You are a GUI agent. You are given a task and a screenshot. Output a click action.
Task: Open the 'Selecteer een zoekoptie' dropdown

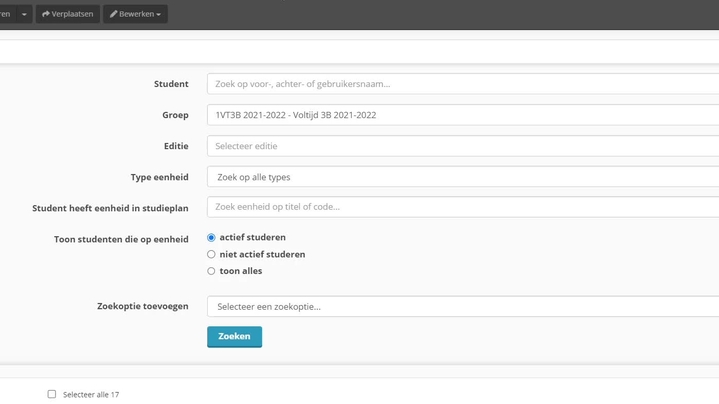point(463,306)
